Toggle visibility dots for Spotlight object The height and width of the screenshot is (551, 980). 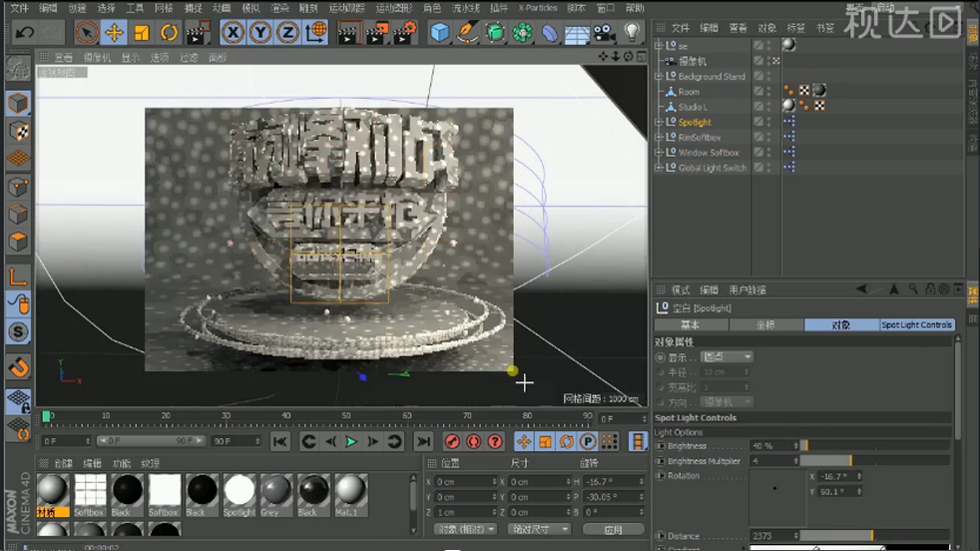(769, 122)
